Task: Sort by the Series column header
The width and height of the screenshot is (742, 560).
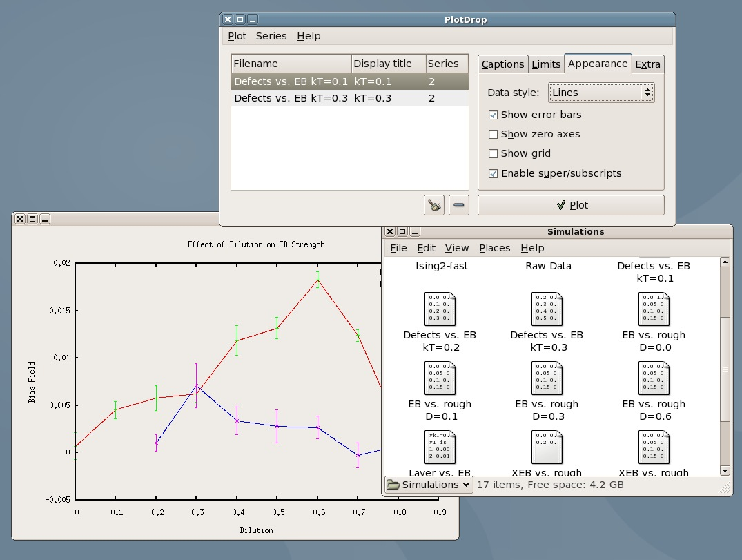Action: click(447, 64)
